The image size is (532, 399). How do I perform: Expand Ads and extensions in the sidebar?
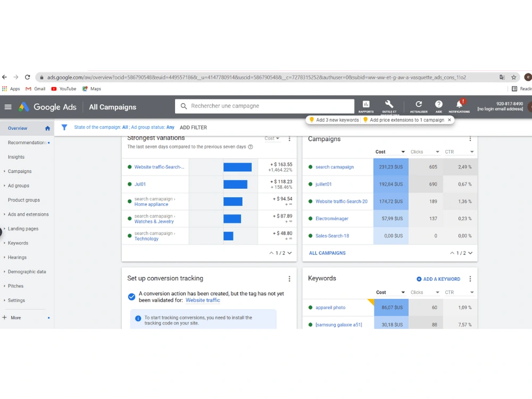[28, 214]
